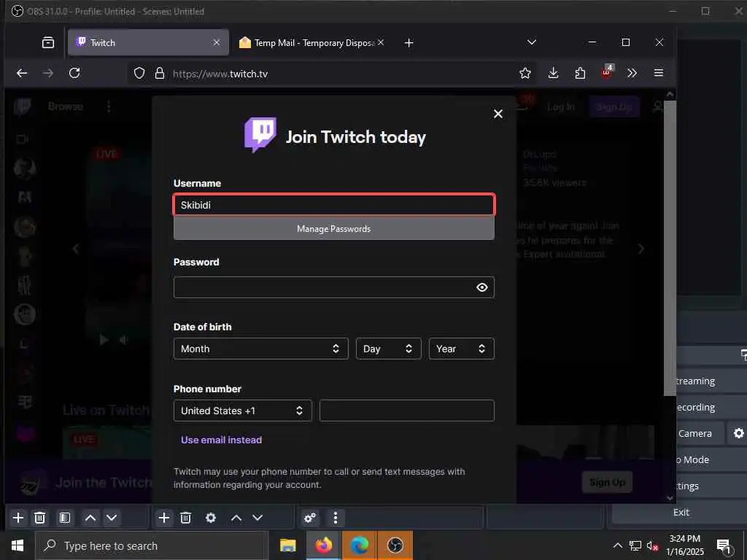This screenshot has height=560, width=747.
Task: Open File Explorer from taskbar
Action: pyautogui.click(x=287, y=545)
